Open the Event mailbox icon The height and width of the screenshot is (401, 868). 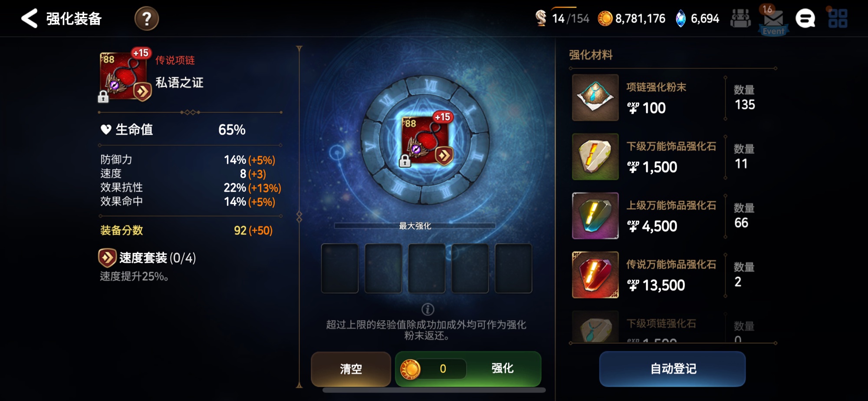pyautogui.click(x=773, y=20)
